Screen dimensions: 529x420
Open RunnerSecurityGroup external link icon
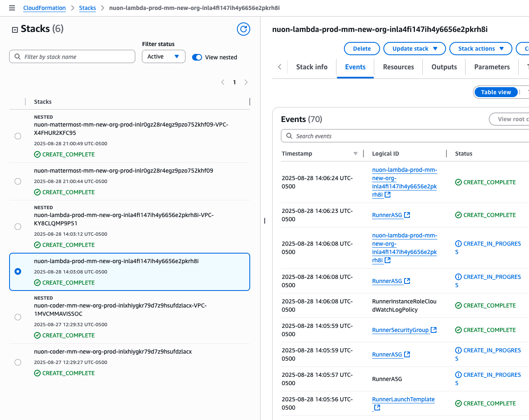434,330
